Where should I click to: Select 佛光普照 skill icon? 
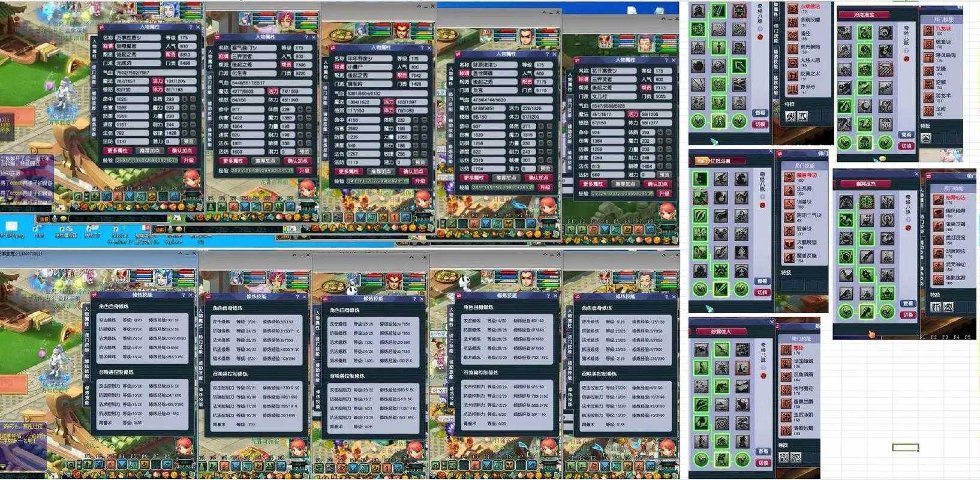click(792, 49)
